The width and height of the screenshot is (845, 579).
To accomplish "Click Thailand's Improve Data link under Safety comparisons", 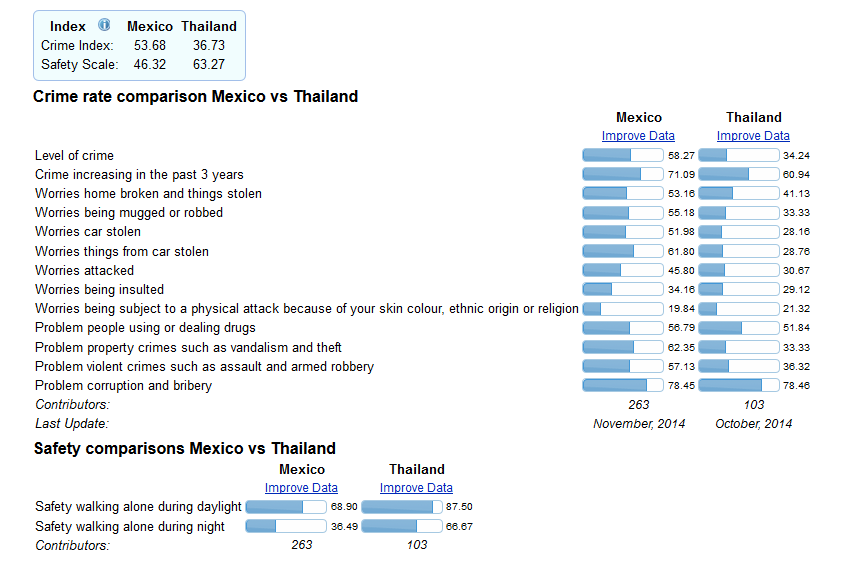I will [x=416, y=488].
